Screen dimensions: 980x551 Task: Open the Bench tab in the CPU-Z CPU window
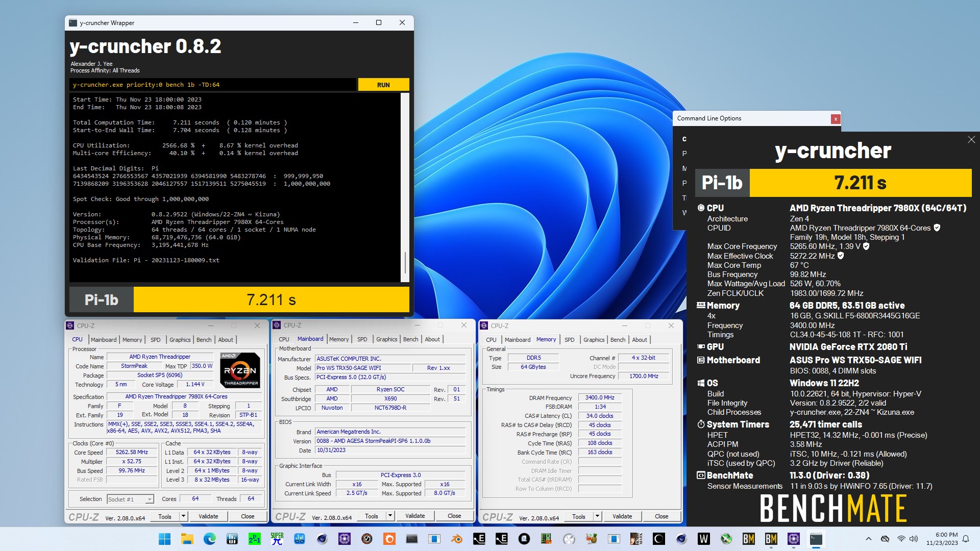[204, 340]
